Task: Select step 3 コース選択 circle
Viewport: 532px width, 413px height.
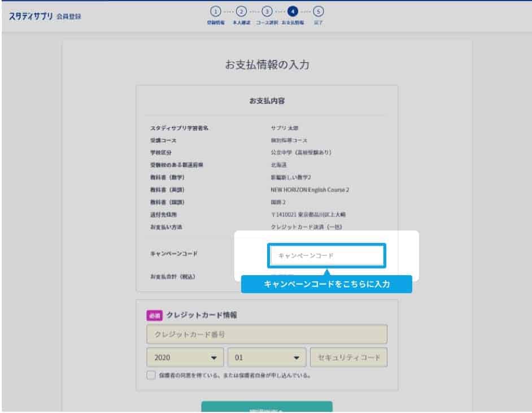Action: (x=267, y=11)
